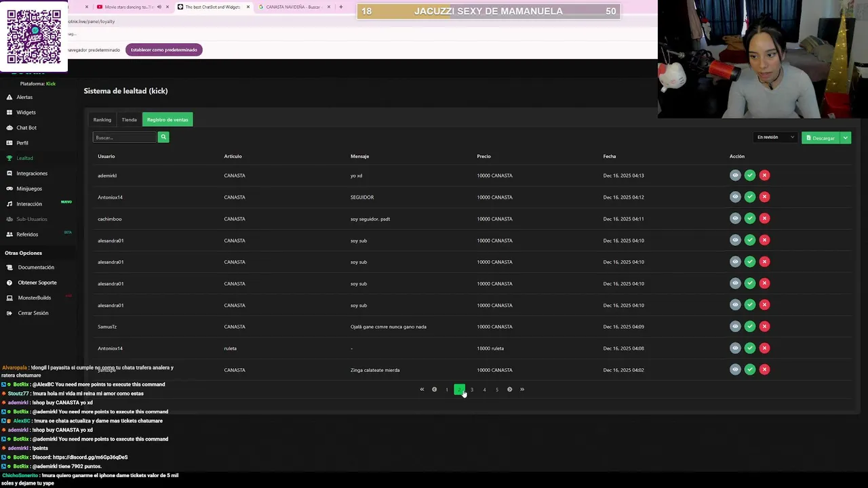Approve the 04:02 CANASTA purchase row
This screenshot has height=488, width=868.
coord(749,369)
